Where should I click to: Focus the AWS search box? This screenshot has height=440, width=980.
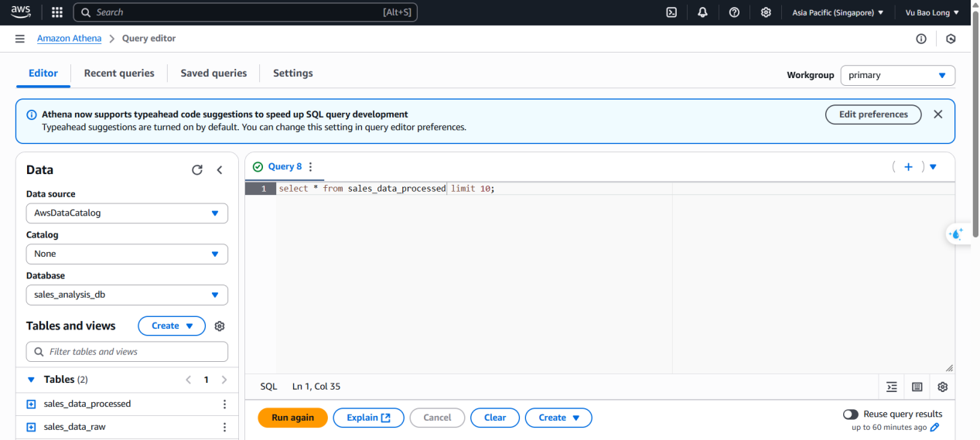245,12
